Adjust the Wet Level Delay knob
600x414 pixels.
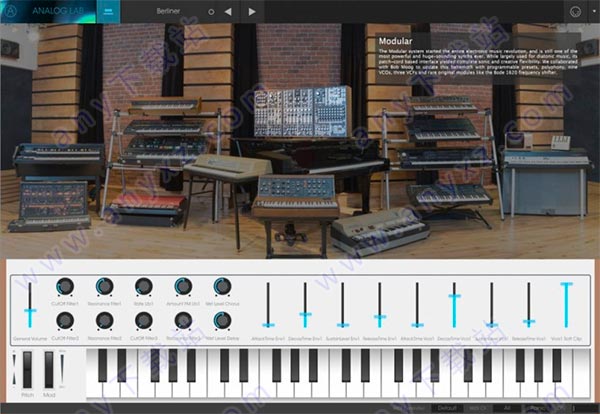[222, 321]
